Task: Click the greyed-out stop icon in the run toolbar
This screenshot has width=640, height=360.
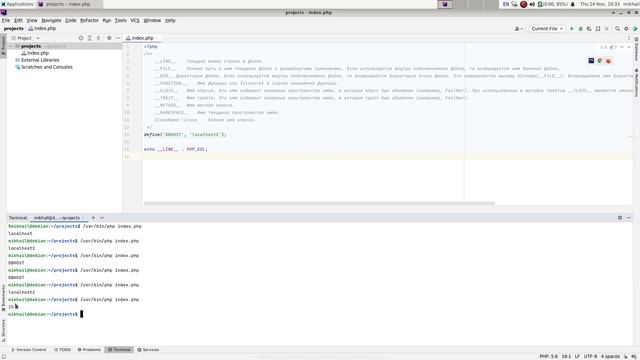Action: [607, 29]
